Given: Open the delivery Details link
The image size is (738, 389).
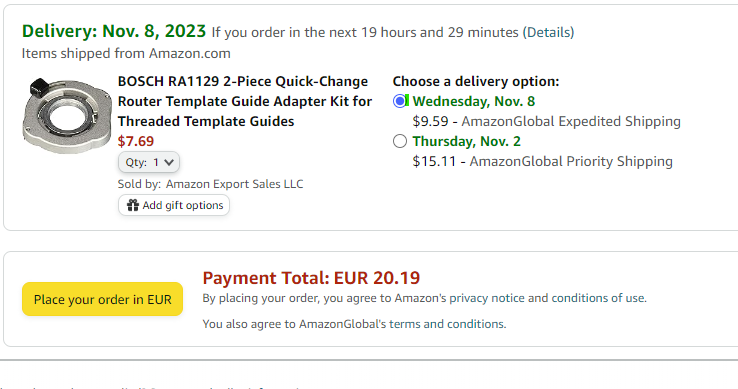Looking at the screenshot, I should [x=548, y=32].
